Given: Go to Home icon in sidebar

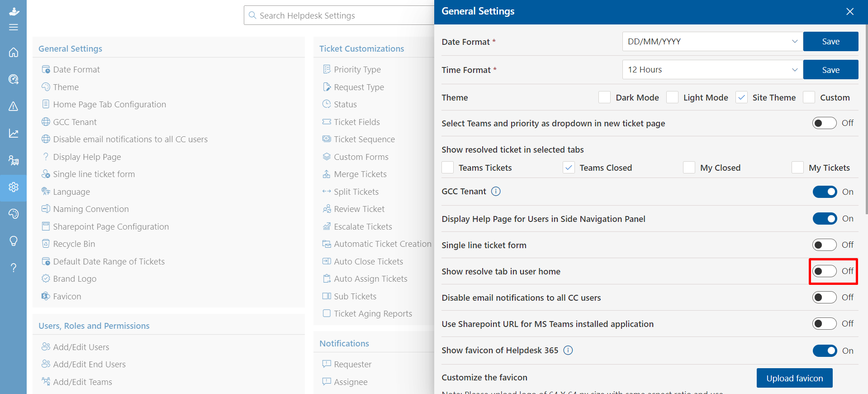Looking at the screenshot, I should click(14, 53).
